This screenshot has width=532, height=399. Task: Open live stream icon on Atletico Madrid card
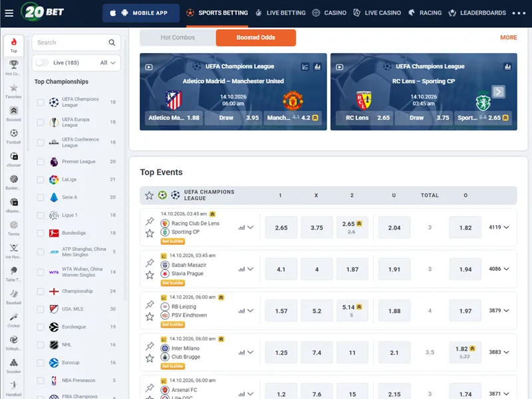[149, 67]
